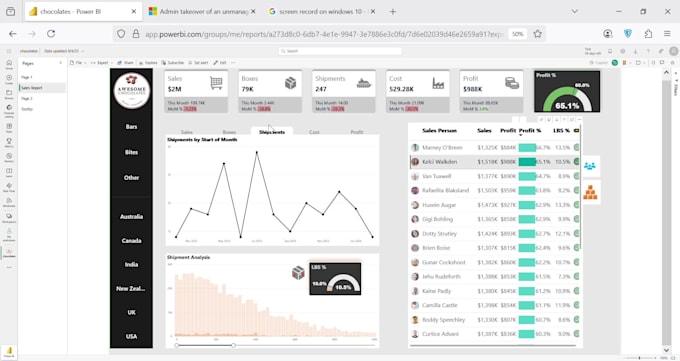Switch chart to Sales tab

click(187, 132)
